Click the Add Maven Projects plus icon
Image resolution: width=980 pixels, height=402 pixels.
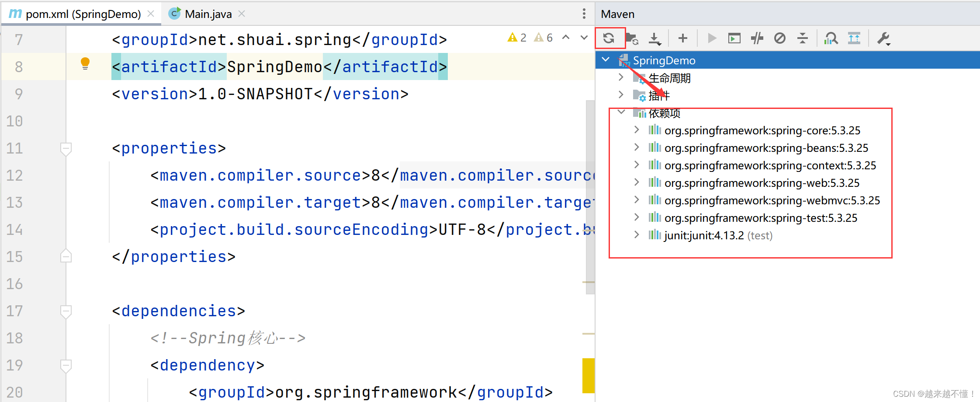coord(683,38)
